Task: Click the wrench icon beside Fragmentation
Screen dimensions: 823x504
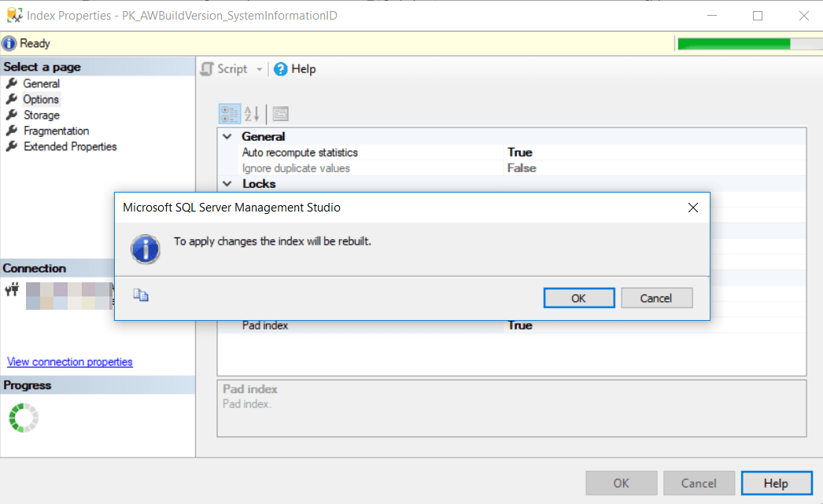Action: 9,131
